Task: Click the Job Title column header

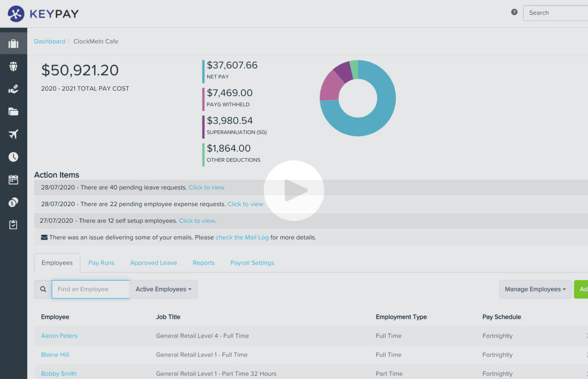Action: (x=168, y=317)
